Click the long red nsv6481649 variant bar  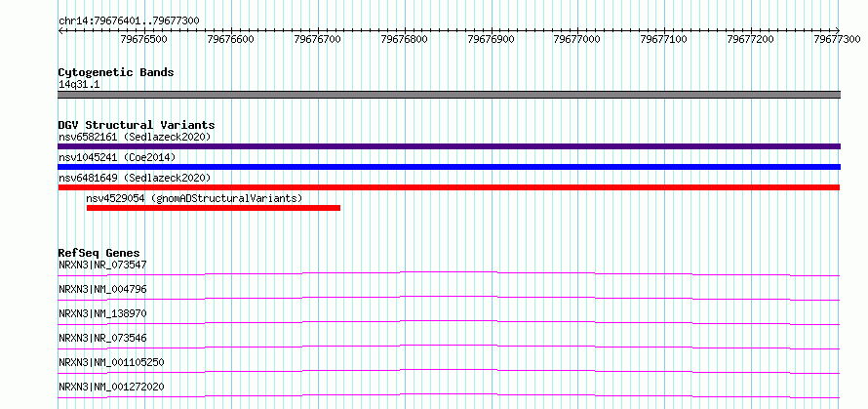(449, 187)
